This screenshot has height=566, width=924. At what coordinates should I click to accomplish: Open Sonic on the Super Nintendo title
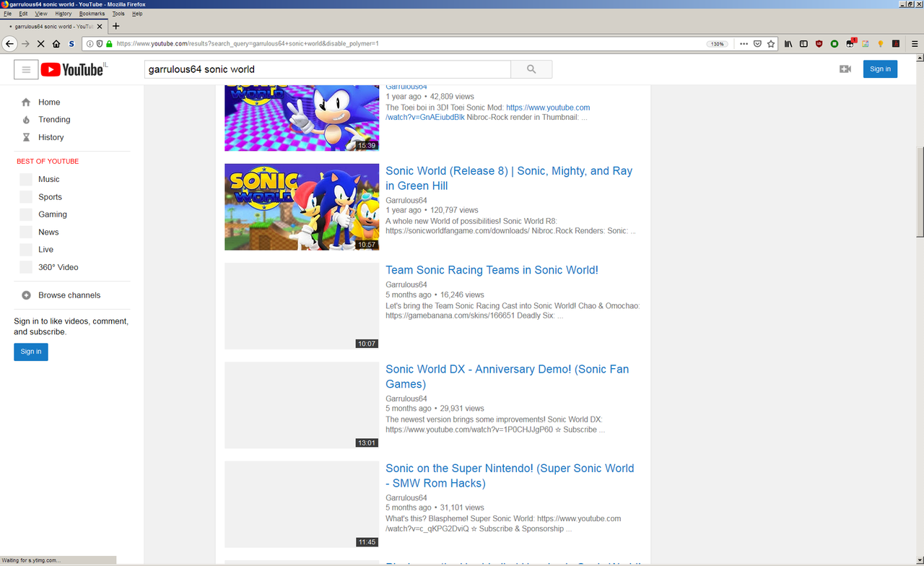point(510,476)
